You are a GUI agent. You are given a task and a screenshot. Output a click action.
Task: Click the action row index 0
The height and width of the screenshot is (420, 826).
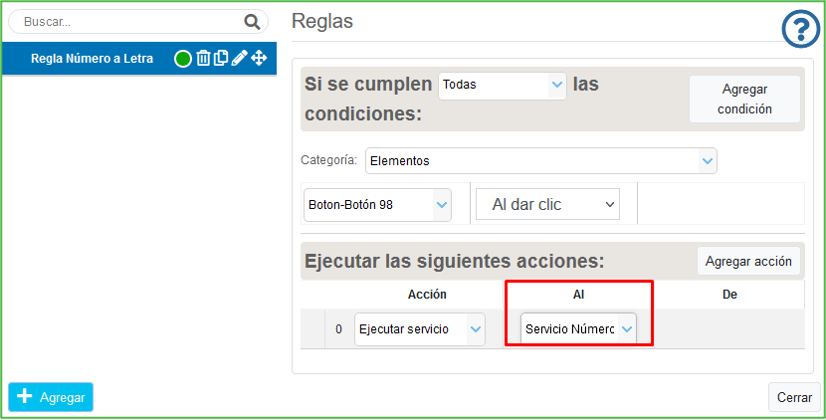[338, 329]
